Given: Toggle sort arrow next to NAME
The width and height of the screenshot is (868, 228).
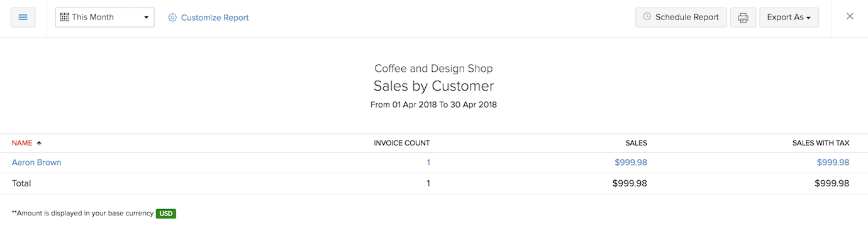Looking at the screenshot, I should (x=40, y=143).
